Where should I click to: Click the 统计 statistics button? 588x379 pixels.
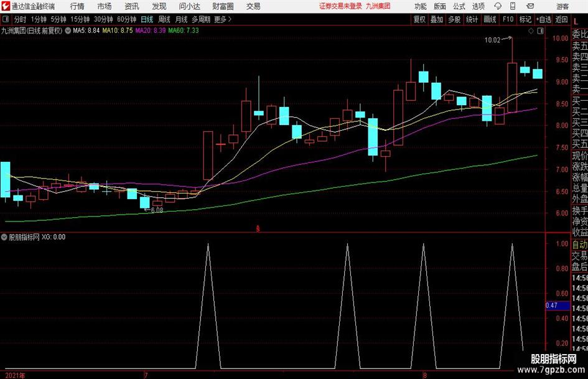[472, 19]
